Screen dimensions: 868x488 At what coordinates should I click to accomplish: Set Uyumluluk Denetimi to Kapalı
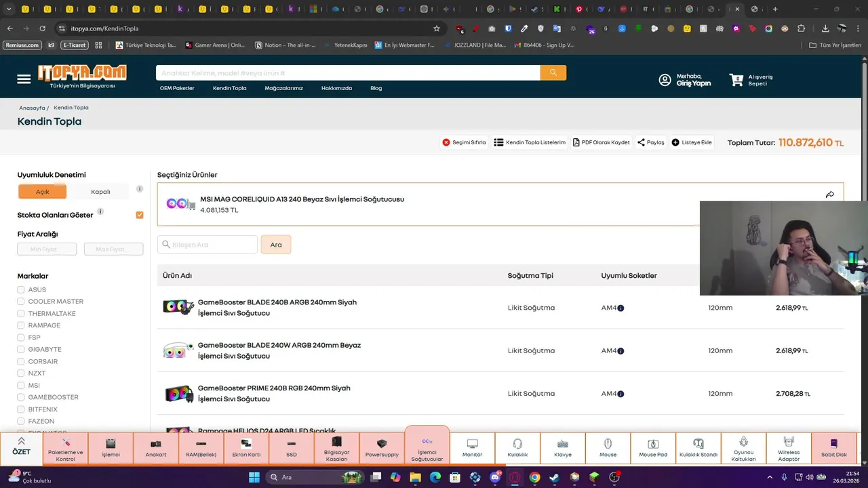100,192
